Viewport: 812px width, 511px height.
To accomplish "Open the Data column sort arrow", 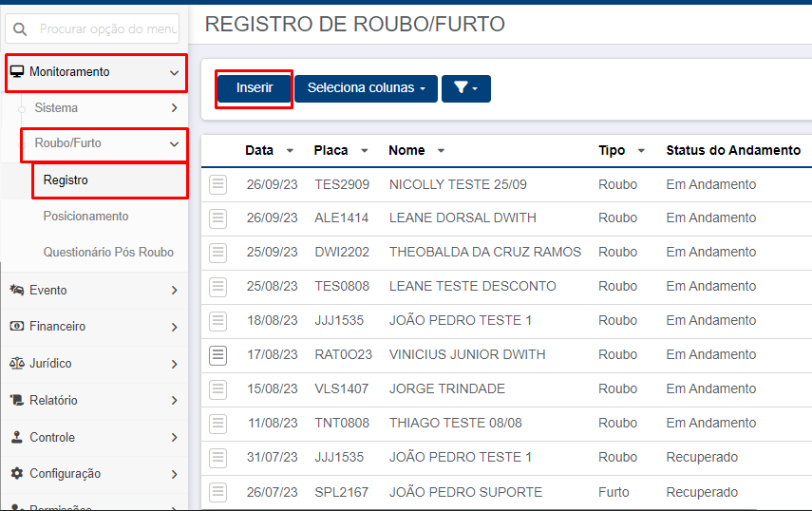I will click(x=290, y=151).
